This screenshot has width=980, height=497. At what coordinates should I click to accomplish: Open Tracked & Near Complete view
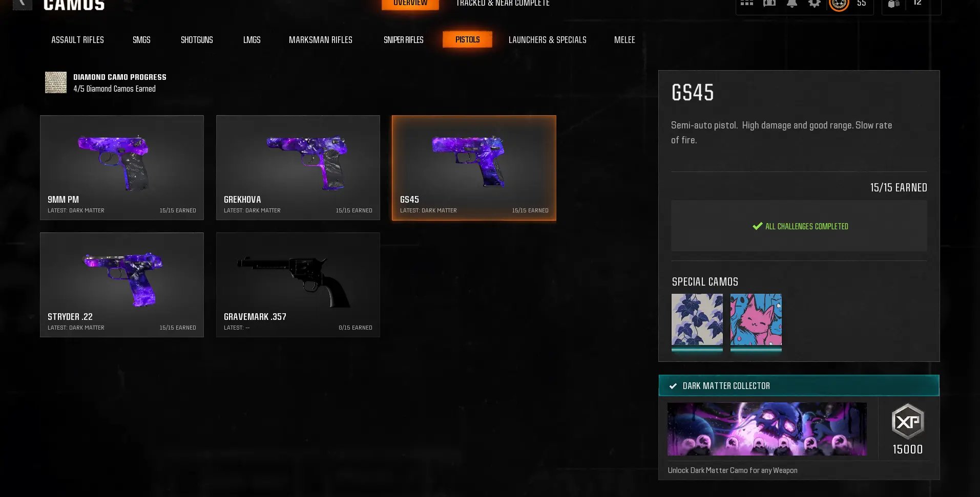pos(503,4)
